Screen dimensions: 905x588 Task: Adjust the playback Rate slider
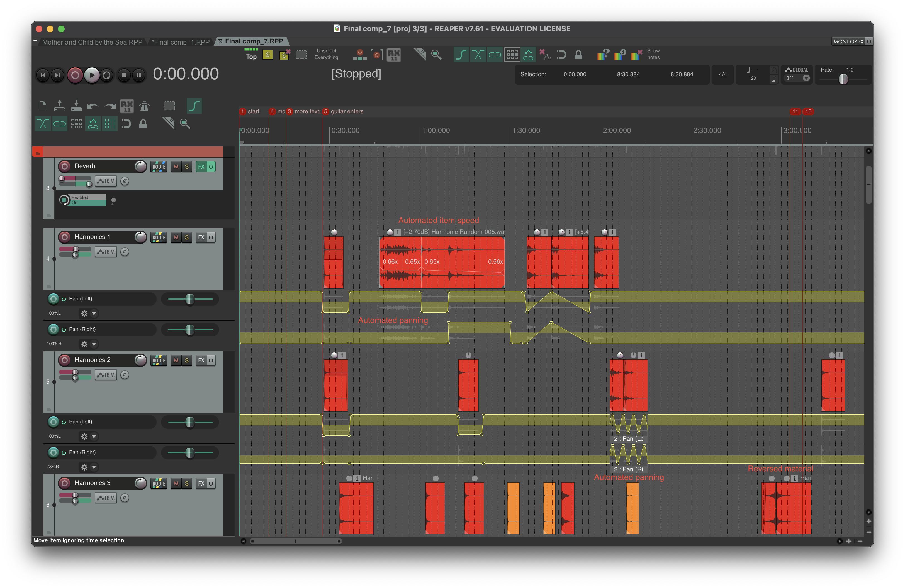point(843,79)
